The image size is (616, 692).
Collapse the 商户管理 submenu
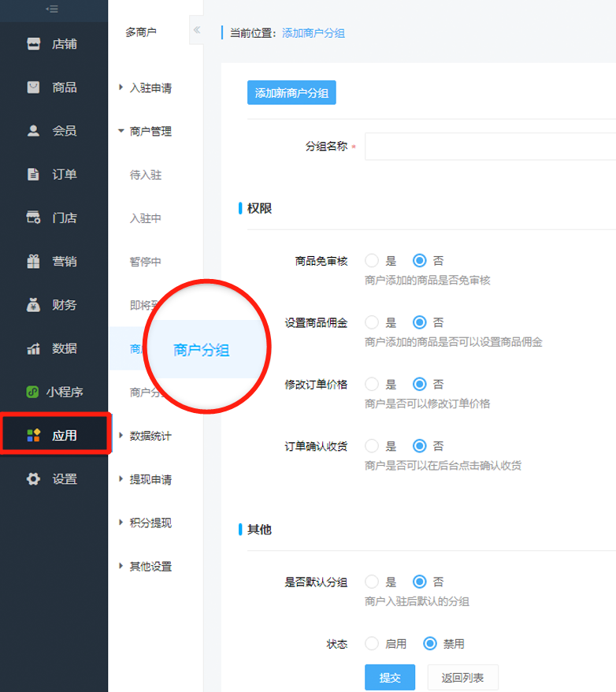(x=150, y=131)
